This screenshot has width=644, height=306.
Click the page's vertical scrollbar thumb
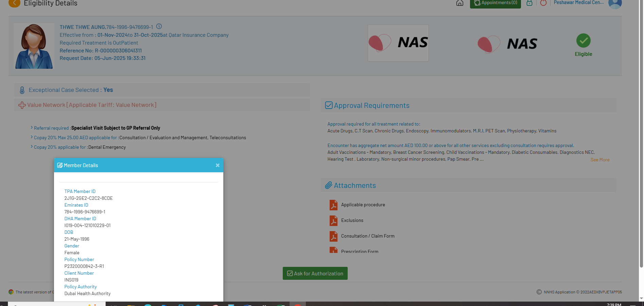tap(641, 134)
